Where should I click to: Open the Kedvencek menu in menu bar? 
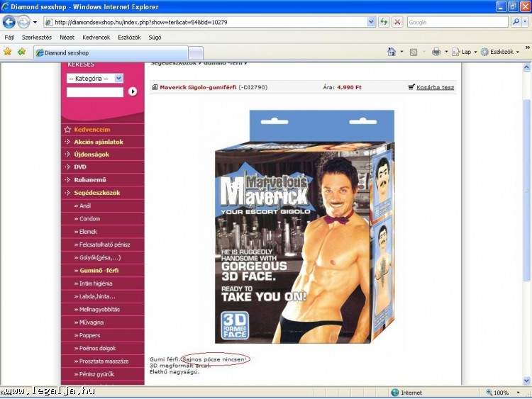pyautogui.click(x=96, y=37)
